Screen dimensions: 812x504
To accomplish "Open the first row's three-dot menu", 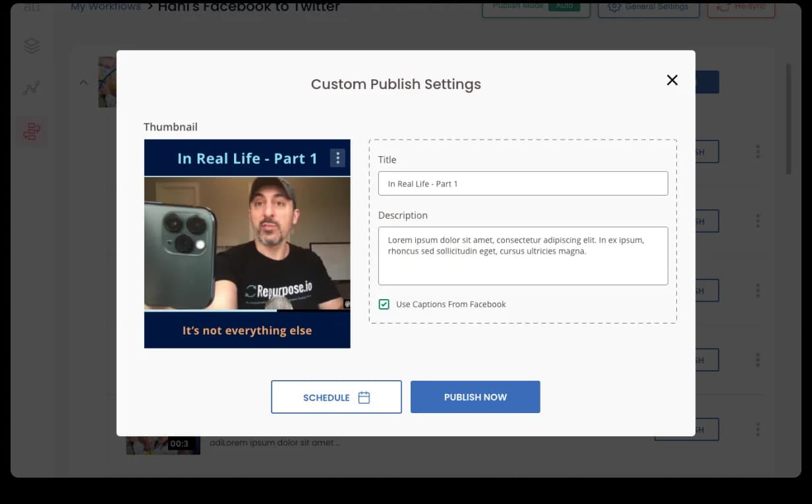I will click(757, 152).
